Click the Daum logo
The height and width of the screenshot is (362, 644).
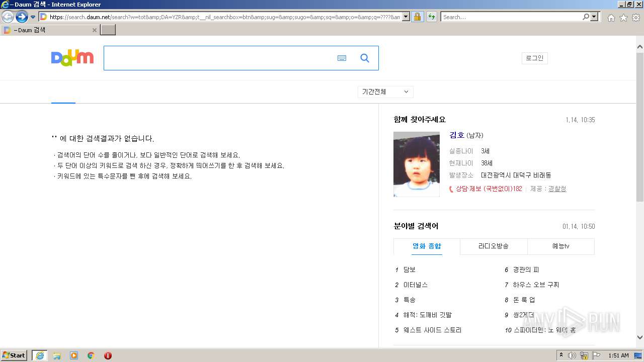click(72, 58)
